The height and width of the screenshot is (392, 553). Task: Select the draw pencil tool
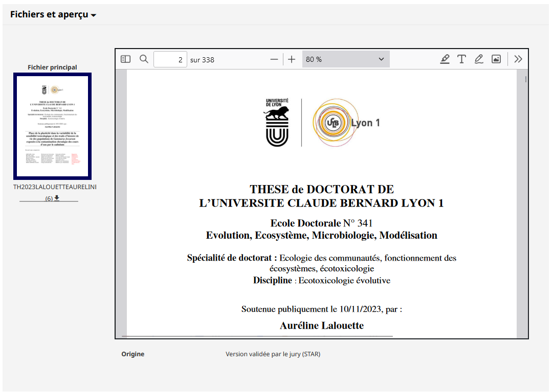coord(479,59)
